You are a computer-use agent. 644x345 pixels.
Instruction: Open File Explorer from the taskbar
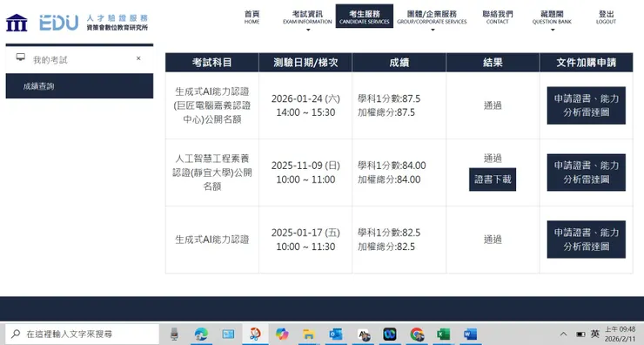click(x=308, y=334)
